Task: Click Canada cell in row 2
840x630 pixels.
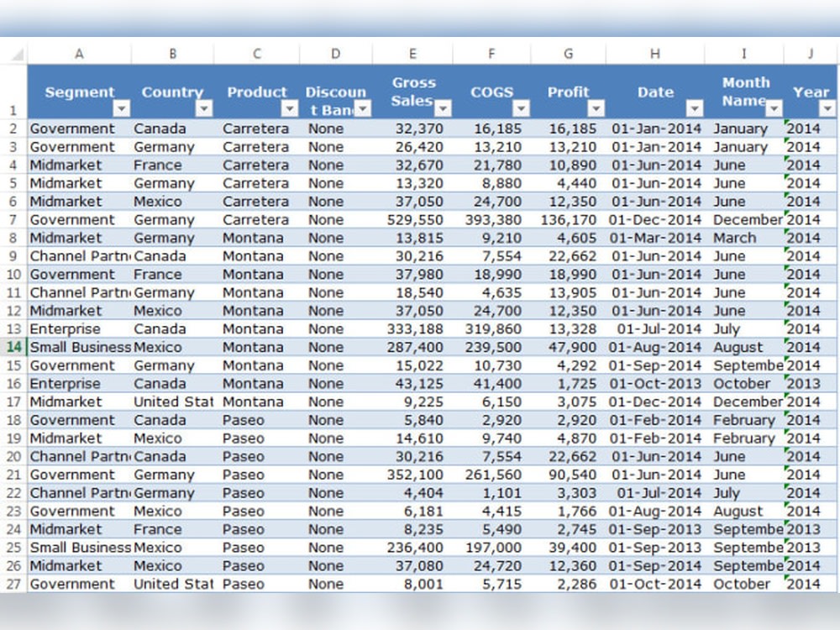Action: [172, 129]
